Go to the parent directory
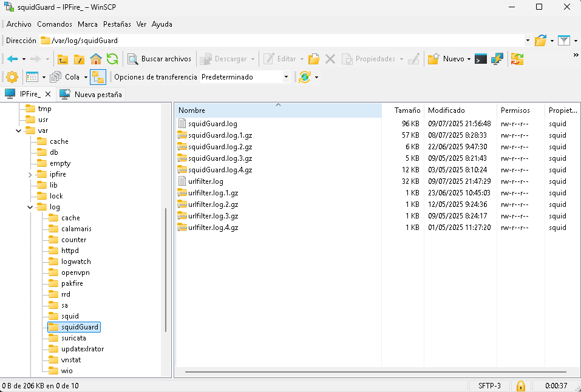Screen dimensions: 581x392 coord(63,59)
